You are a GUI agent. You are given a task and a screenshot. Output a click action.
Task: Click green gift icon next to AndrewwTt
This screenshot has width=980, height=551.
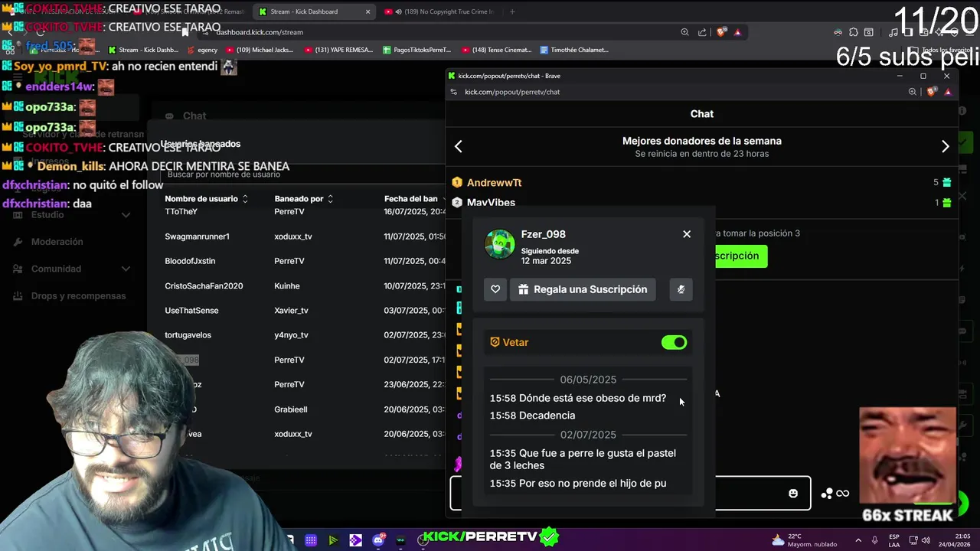pyautogui.click(x=947, y=182)
